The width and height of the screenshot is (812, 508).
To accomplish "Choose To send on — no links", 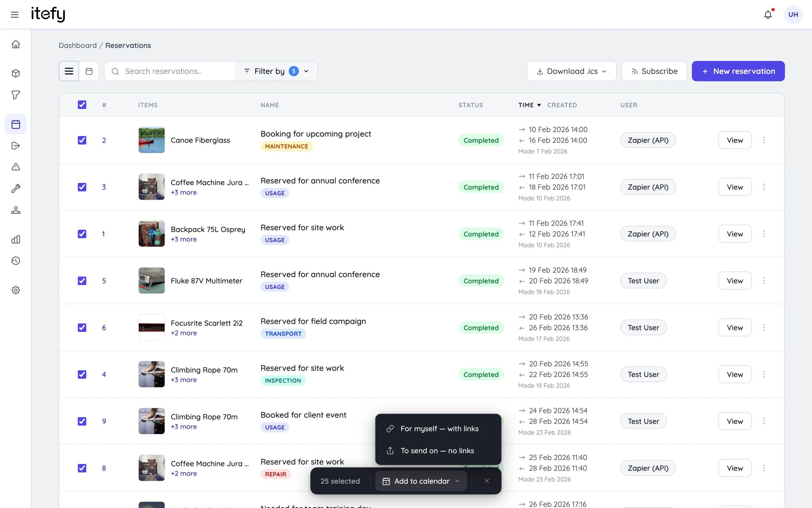I will (x=438, y=450).
